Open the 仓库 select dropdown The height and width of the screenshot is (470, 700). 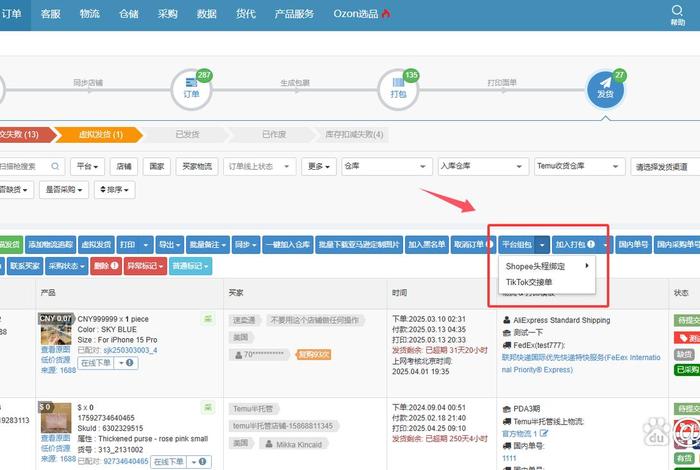(x=387, y=166)
